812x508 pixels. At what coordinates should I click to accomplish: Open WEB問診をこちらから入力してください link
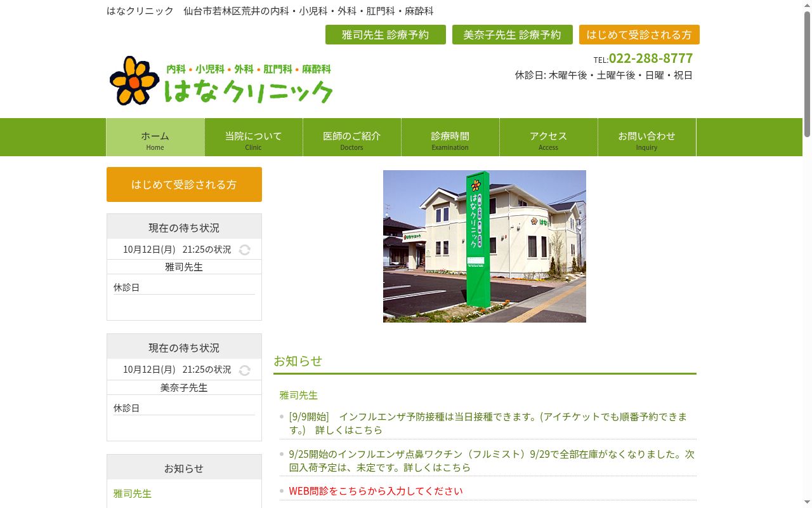[x=376, y=491]
